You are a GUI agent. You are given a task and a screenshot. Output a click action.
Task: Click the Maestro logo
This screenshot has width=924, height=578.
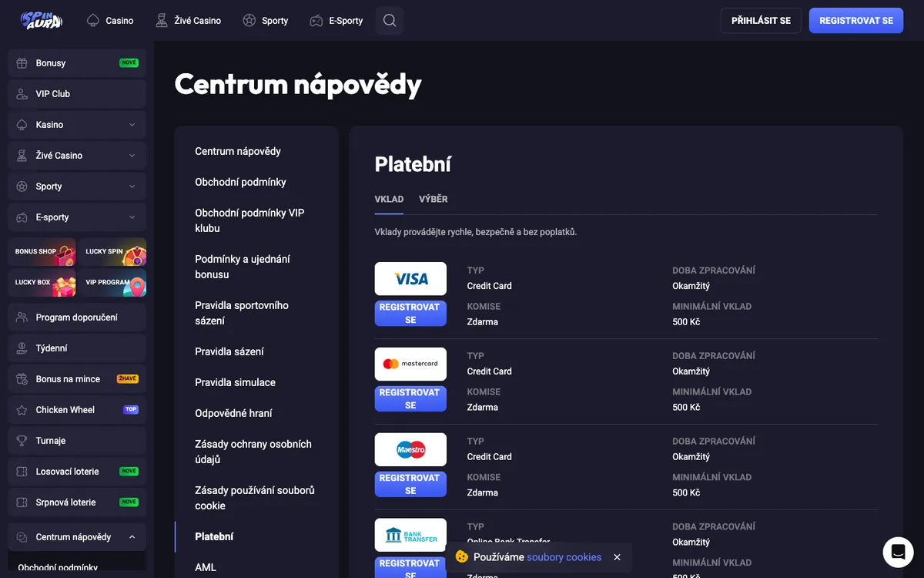tap(410, 449)
